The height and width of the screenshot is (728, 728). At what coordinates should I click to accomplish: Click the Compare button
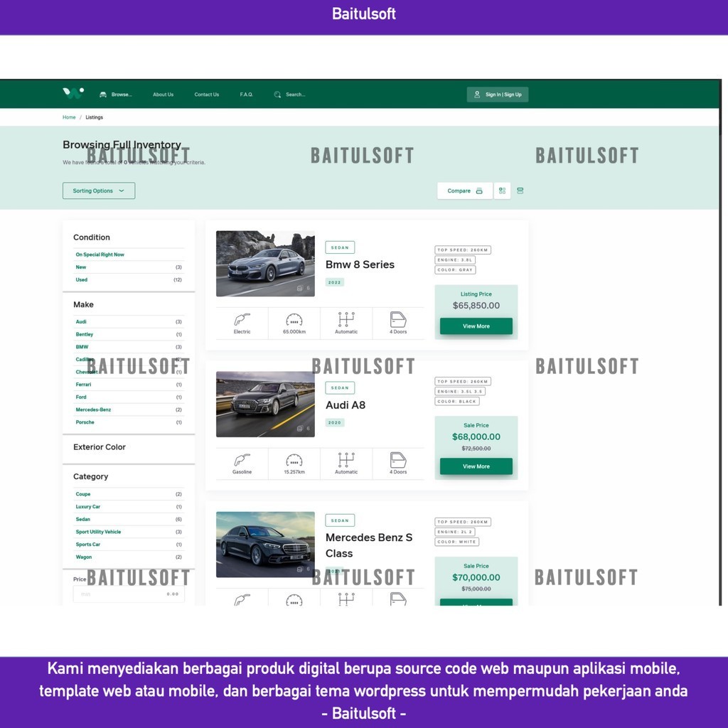[x=465, y=191]
